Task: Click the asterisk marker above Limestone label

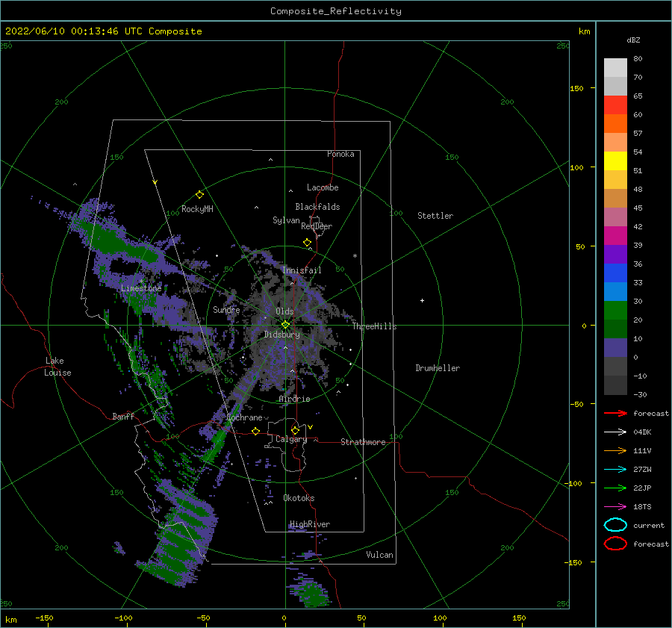Action: click(x=141, y=282)
